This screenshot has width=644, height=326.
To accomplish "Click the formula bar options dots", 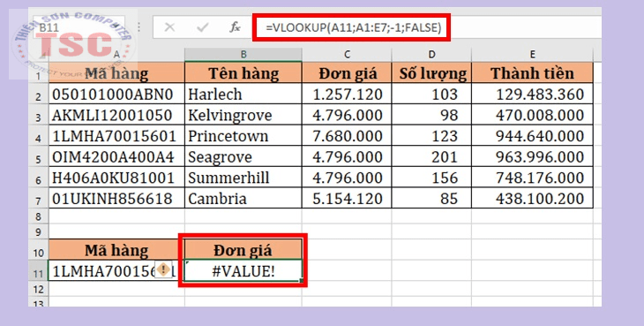I will (x=139, y=27).
